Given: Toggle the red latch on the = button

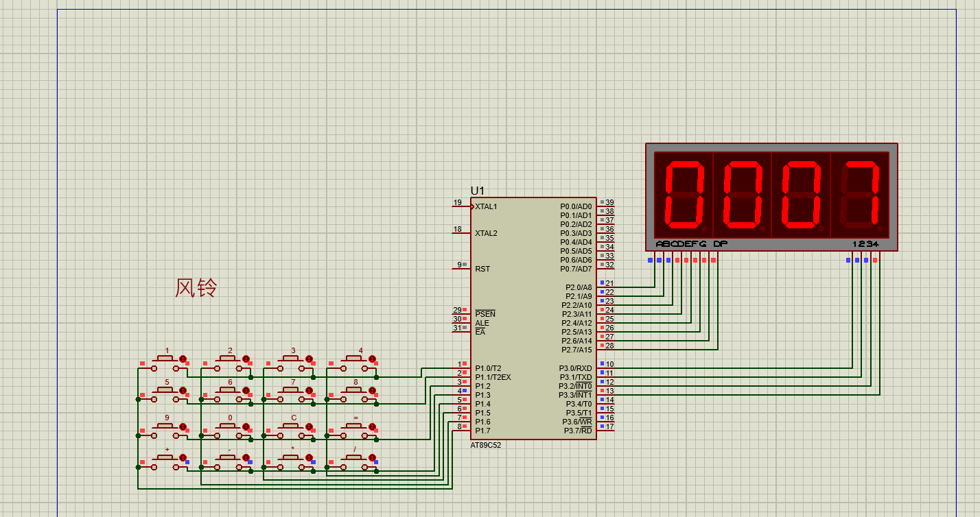Looking at the screenshot, I should (373, 426).
